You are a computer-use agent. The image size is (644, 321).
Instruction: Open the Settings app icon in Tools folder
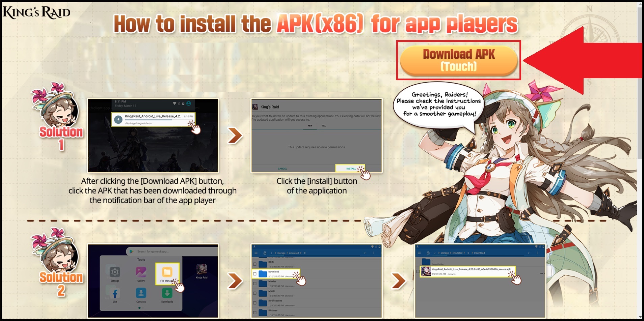coord(115,272)
